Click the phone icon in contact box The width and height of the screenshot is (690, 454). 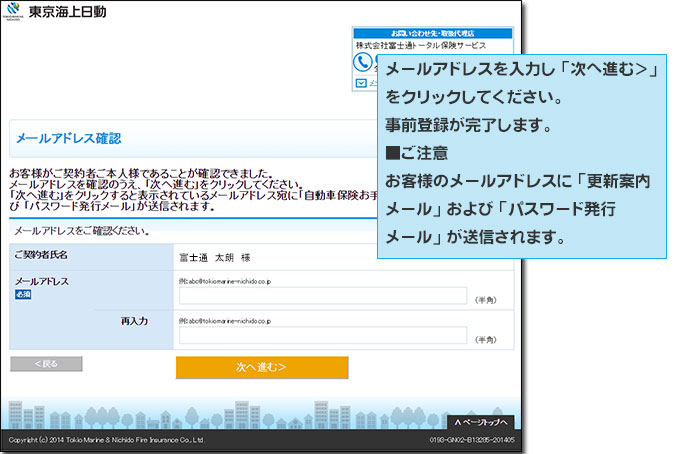tap(363, 62)
